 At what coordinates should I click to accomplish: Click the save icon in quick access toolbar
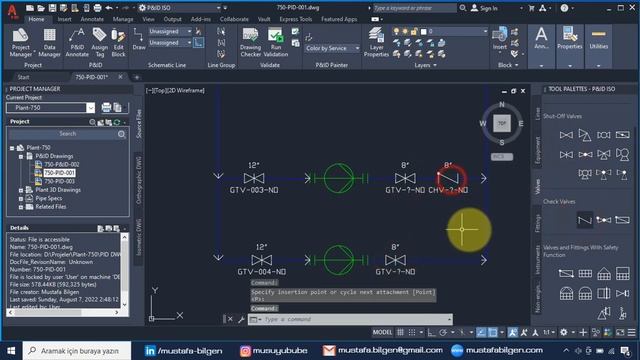pos(53,8)
